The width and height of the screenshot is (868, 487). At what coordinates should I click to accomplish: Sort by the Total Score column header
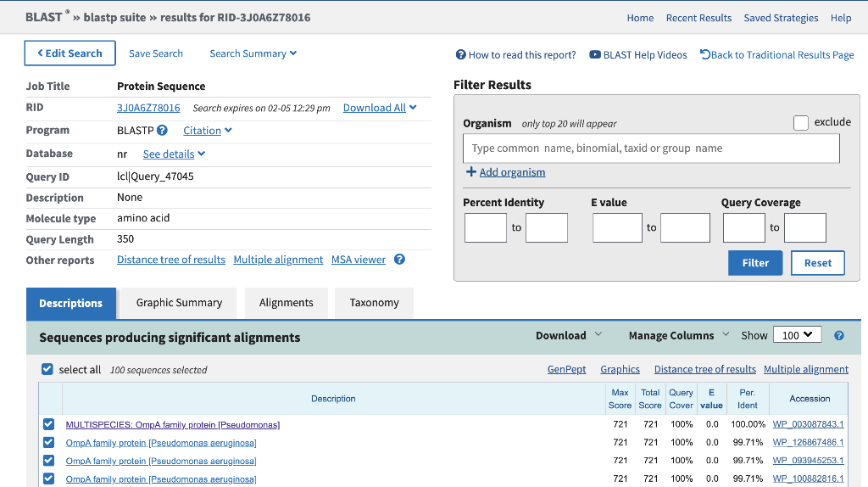coord(650,399)
